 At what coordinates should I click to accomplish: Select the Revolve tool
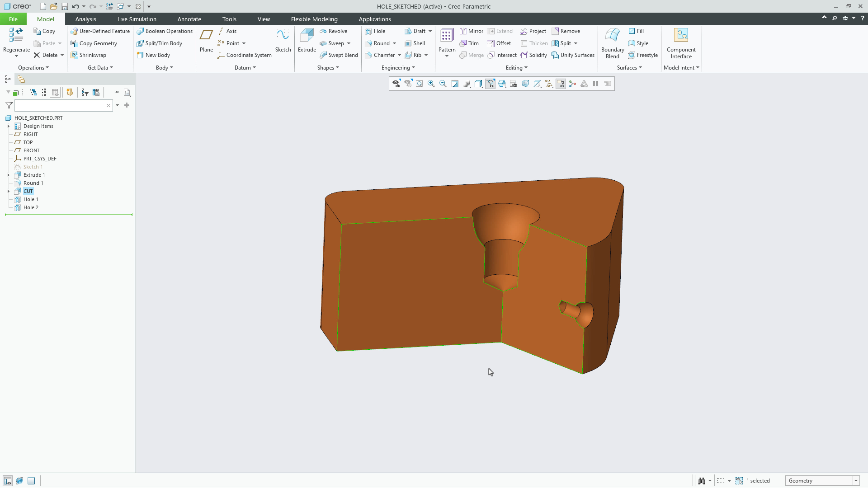coord(334,31)
